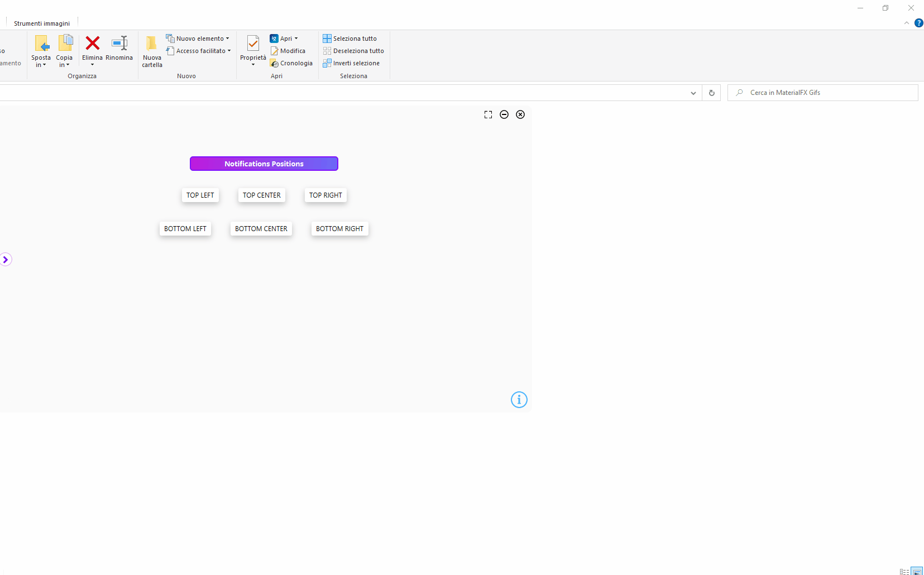Click Deseleziona tutto
This screenshot has width=924, height=575.
tap(353, 51)
